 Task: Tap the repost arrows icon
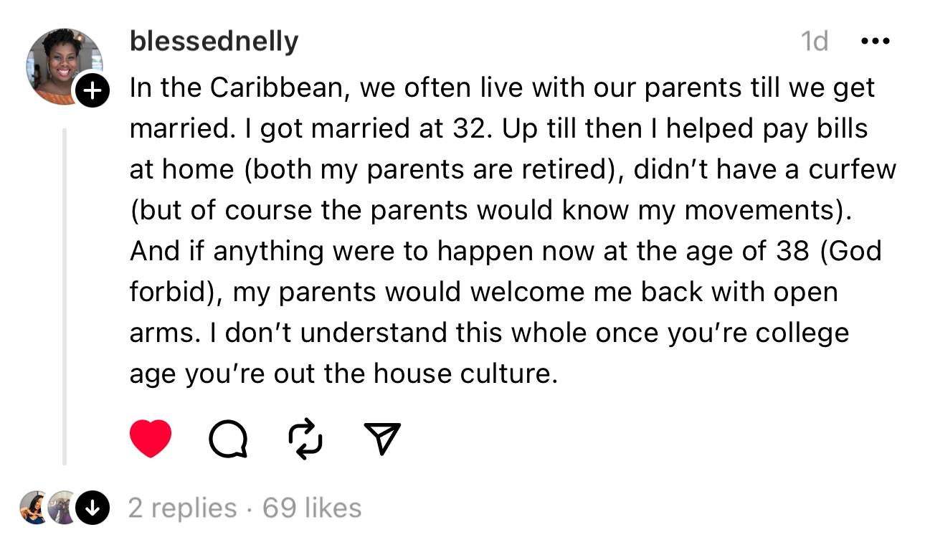[x=305, y=439]
